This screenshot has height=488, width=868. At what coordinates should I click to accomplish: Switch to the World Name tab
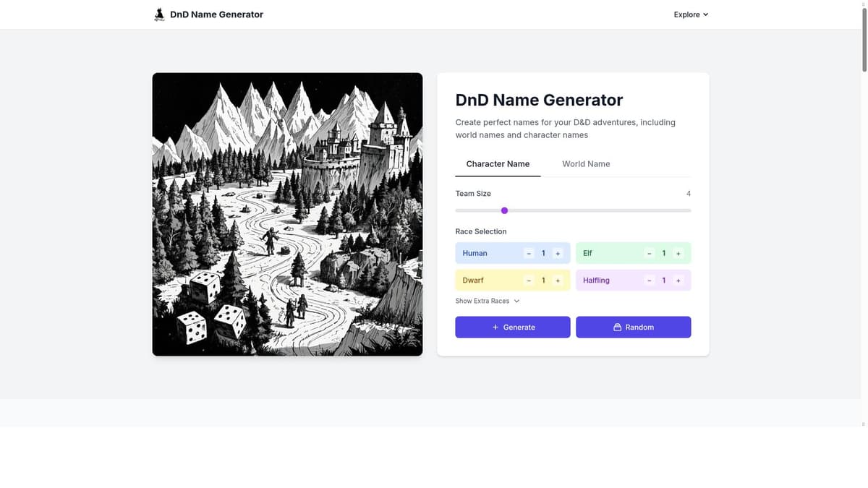coord(586,163)
